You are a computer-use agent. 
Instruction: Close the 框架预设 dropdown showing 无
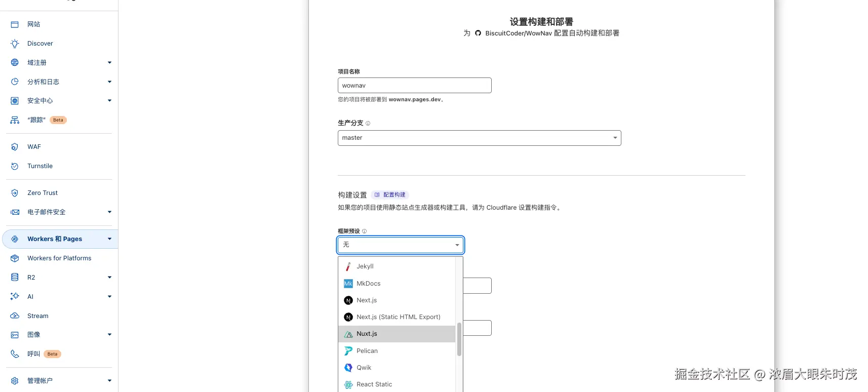click(x=401, y=245)
